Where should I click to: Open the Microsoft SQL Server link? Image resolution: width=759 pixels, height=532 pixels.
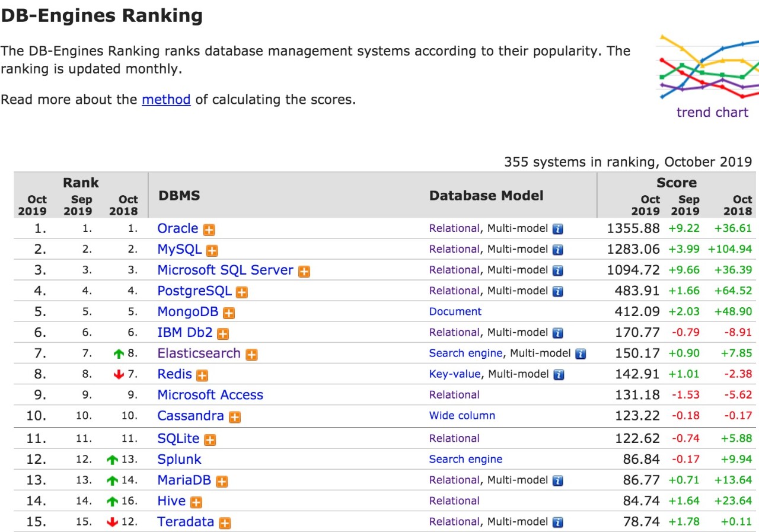tap(225, 270)
